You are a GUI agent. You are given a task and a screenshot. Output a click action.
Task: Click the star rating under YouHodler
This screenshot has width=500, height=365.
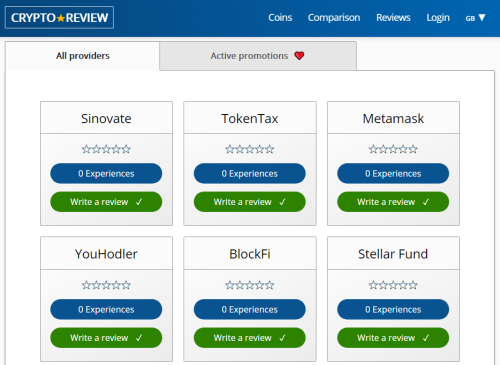106,285
